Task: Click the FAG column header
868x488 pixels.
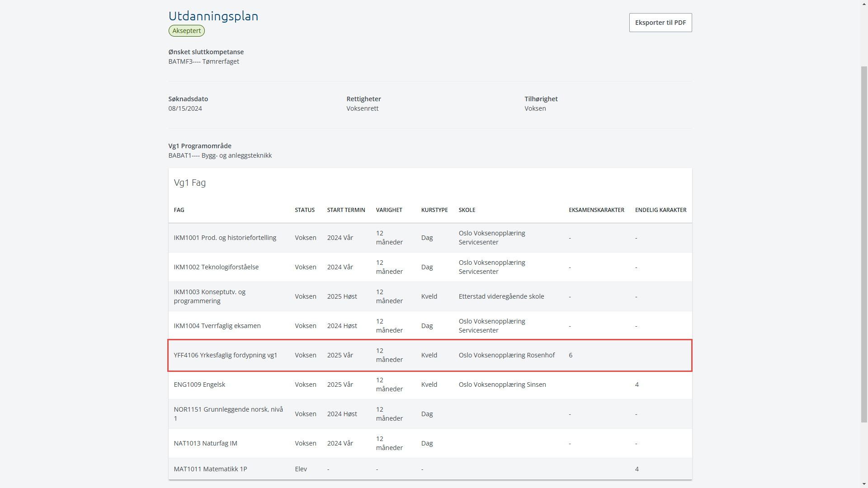Action: (179, 210)
